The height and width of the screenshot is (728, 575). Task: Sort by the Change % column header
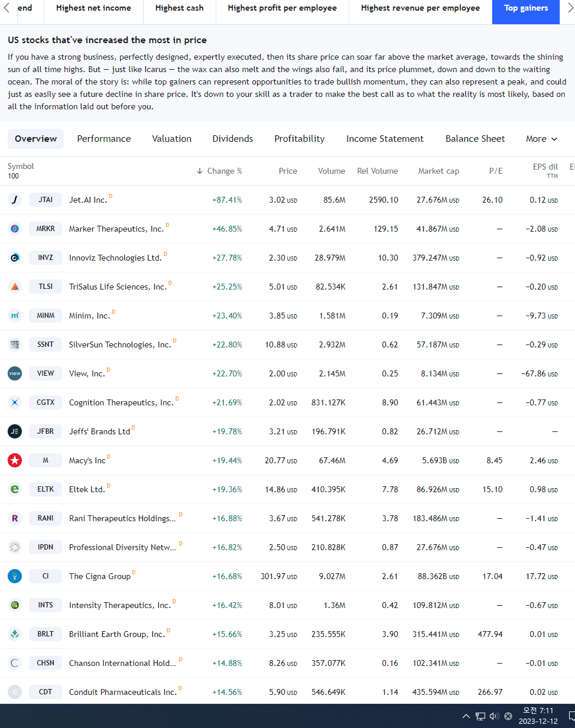coord(219,171)
